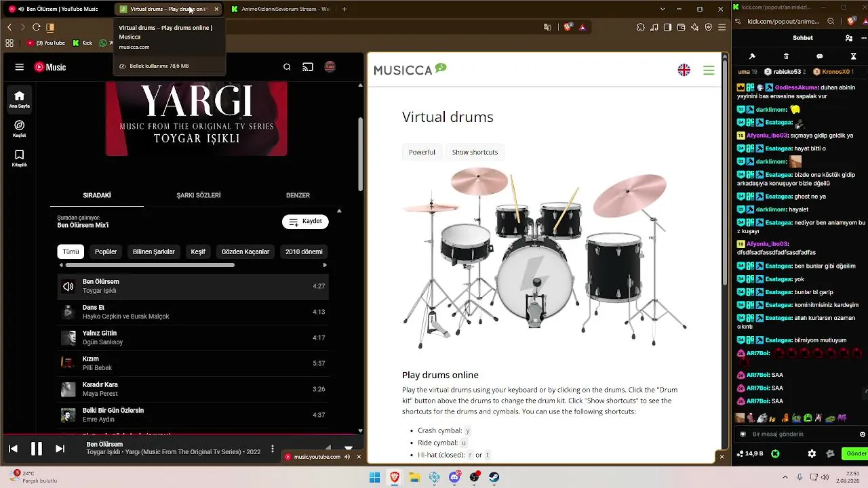Switch to the Benzer tab
The height and width of the screenshot is (488, 868).
[298, 195]
